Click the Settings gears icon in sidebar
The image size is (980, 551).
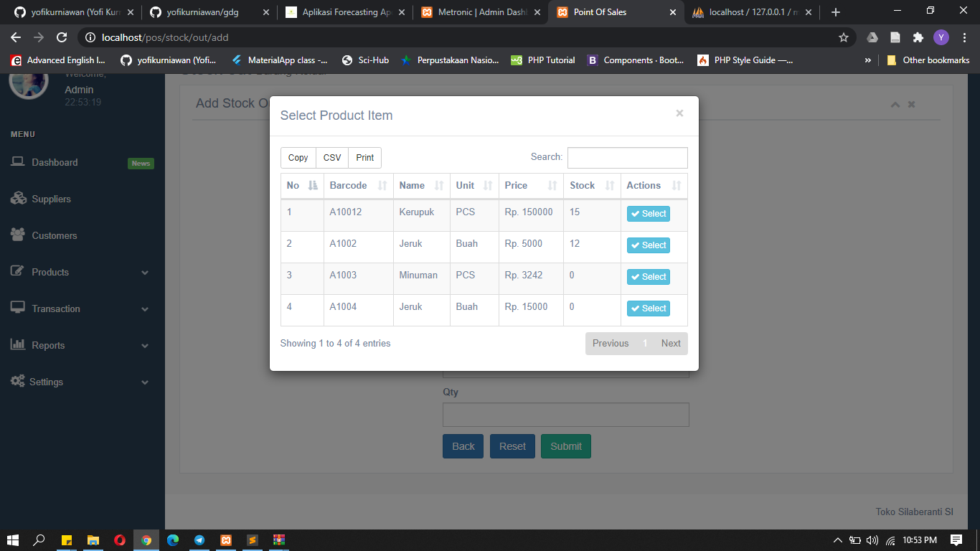point(17,382)
